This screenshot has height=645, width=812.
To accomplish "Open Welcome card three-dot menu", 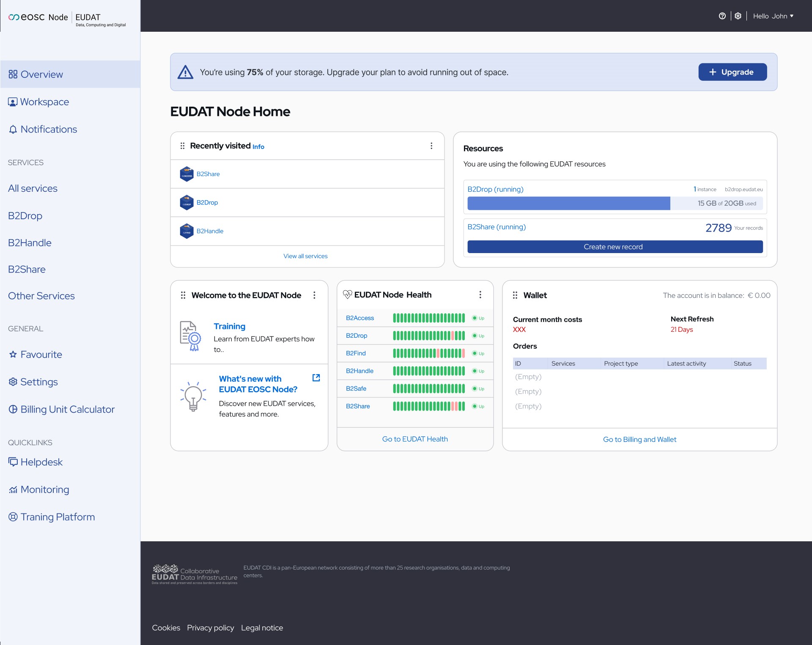I will (x=314, y=295).
